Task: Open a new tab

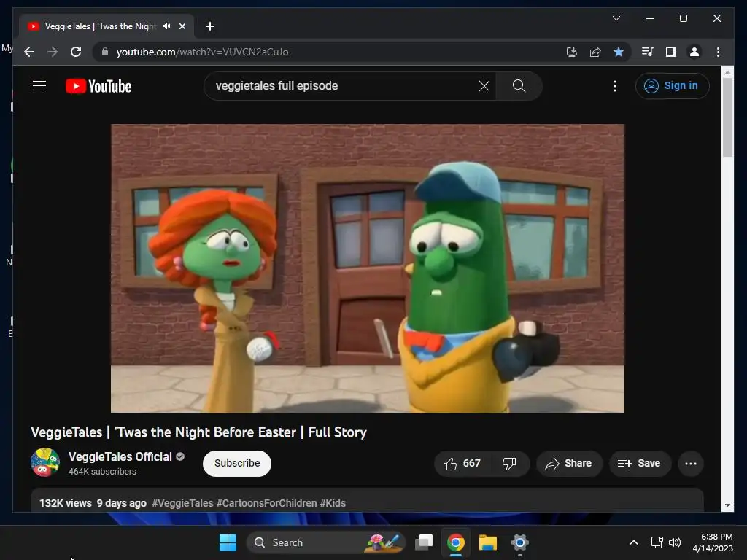Action: coord(210,26)
